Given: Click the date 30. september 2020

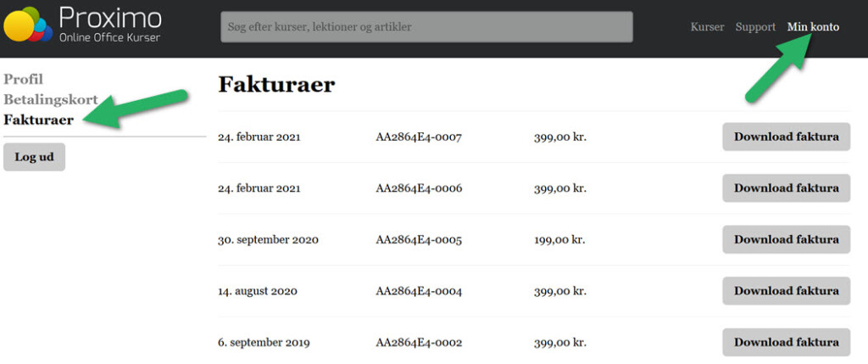Looking at the screenshot, I should (x=269, y=240).
